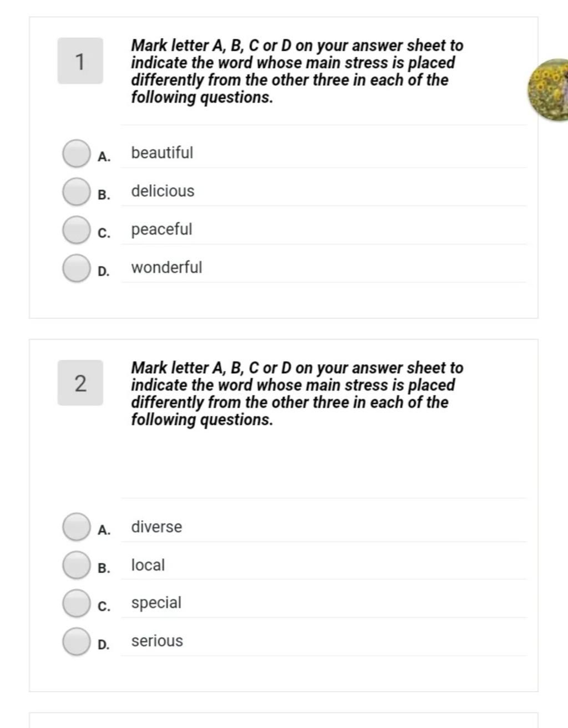The height and width of the screenshot is (728, 568).
Task: Open the sunflower profile thumbnail
Action: point(549,90)
